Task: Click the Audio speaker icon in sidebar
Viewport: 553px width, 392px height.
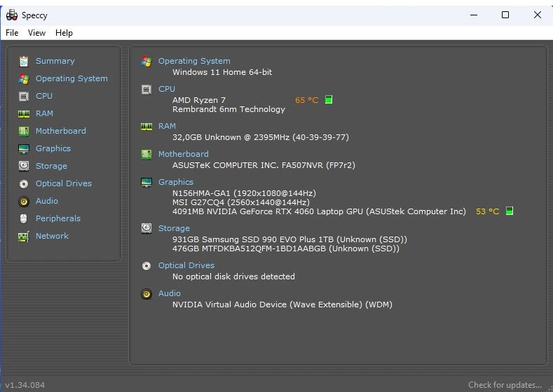Action: click(x=24, y=202)
